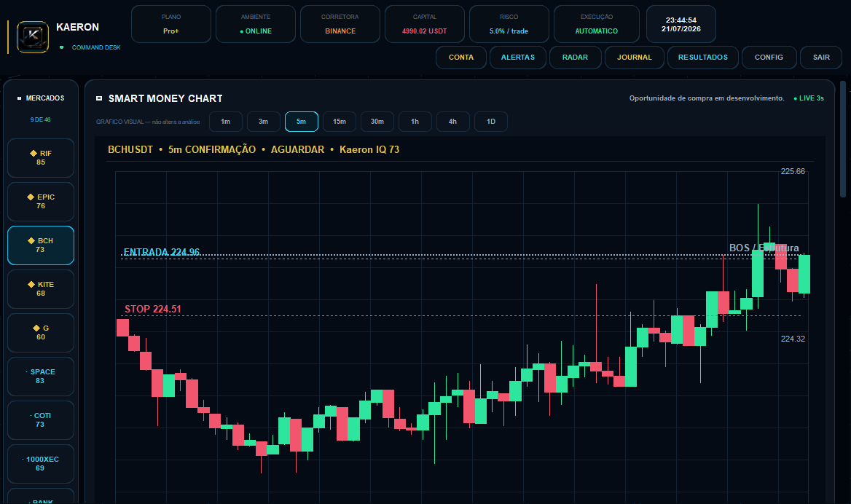Image resolution: width=851 pixels, height=504 pixels.
Task: Open the JOURNAL page
Action: 635,57
